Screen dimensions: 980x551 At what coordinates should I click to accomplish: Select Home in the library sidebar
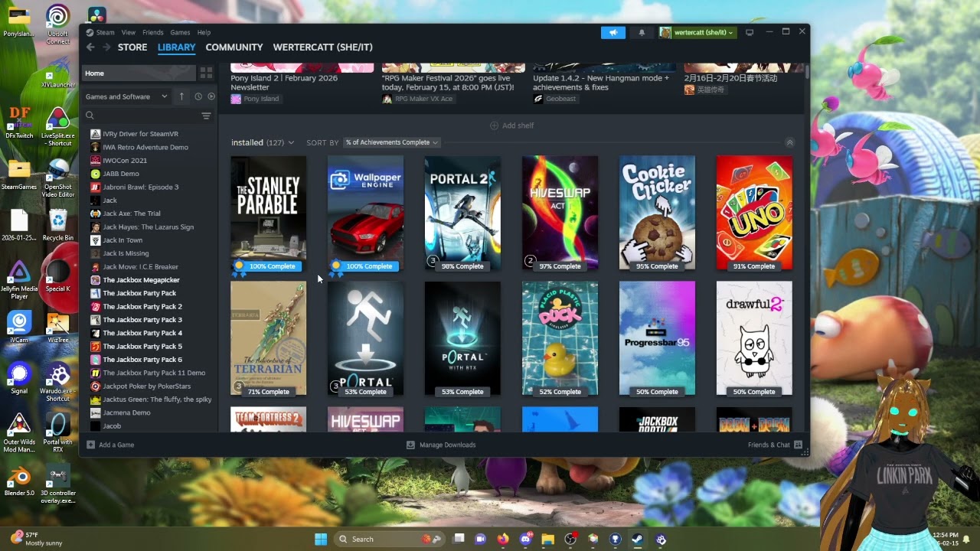(x=139, y=73)
